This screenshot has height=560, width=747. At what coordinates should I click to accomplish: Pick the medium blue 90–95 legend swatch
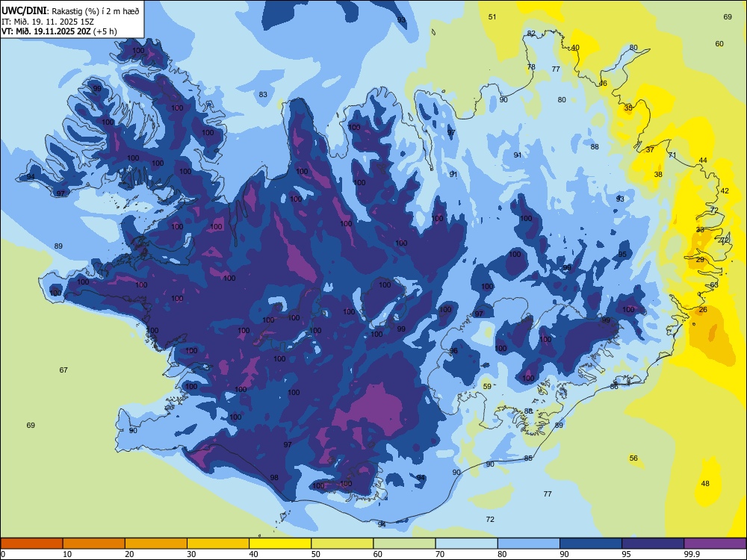tap(591, 544)
